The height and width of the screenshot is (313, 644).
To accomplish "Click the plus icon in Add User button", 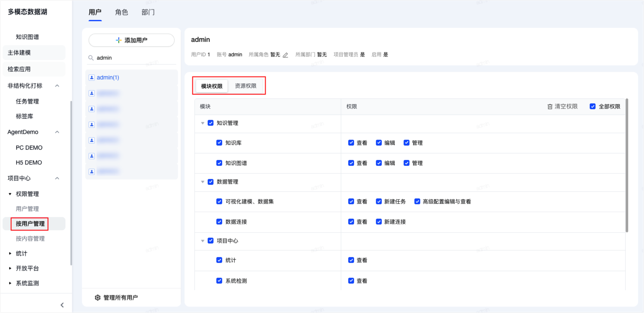I will click(x=119, y=40).
